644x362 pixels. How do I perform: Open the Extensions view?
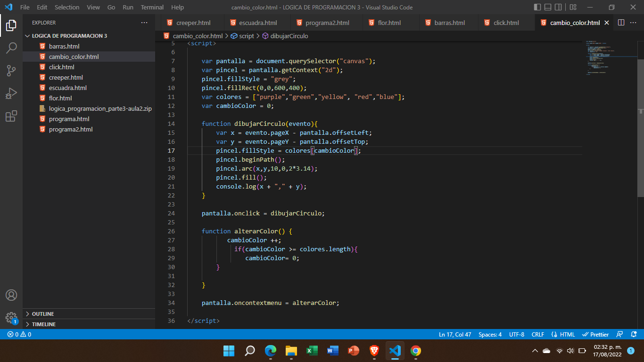click(11, 116)
